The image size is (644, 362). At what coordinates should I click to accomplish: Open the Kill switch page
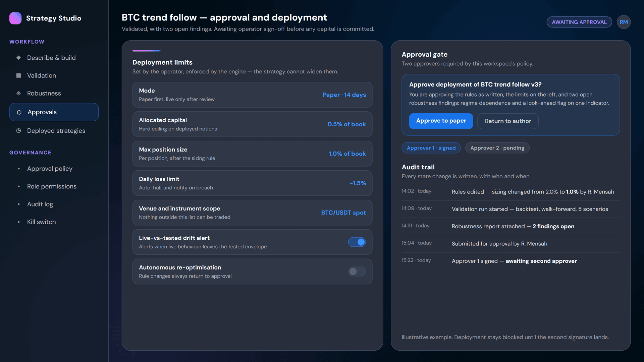54,222
